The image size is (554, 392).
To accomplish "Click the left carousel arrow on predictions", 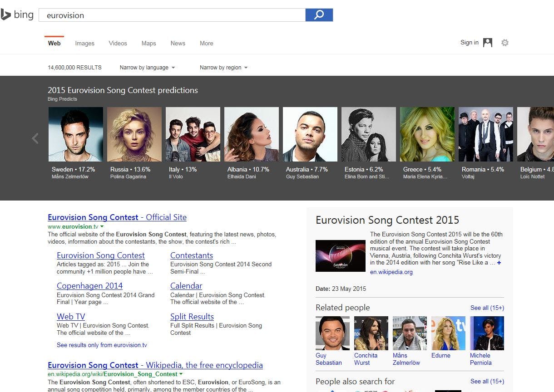I will pyautogui.click(x=35, y=138).
